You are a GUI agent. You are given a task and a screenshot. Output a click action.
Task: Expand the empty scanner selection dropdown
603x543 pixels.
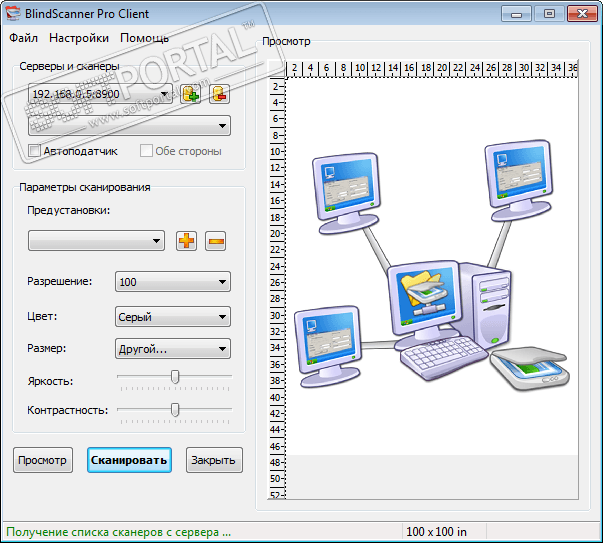[130, 125]
